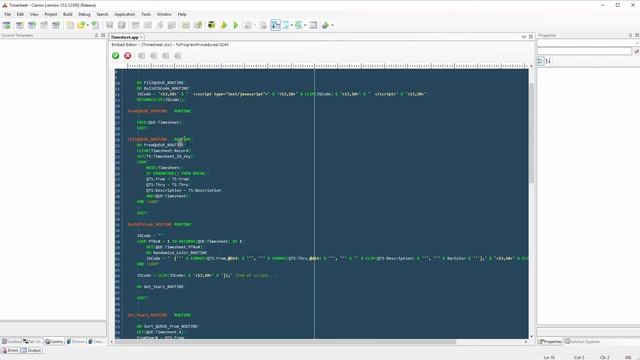Viewport: 640px width, 360px height.
Task: Click the green checkmark save and close button
Action: pyautogui.click(x=116, y=56)
